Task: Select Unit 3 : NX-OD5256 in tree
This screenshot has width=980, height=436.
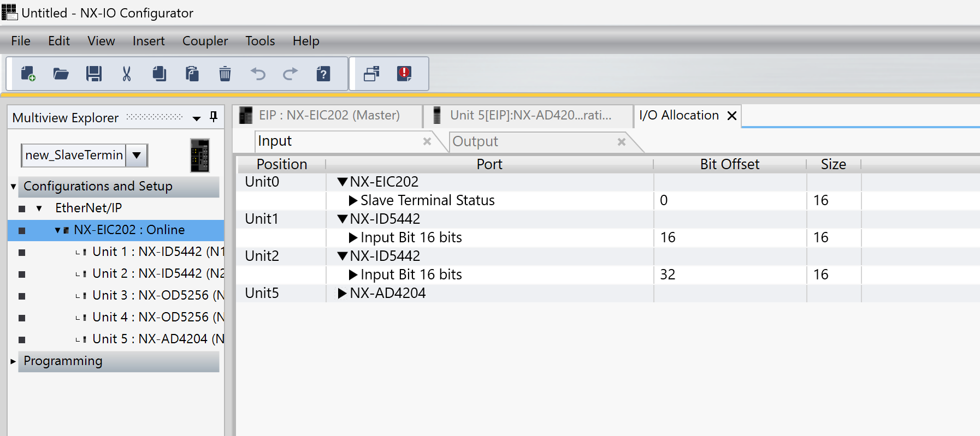Action: (x=158, y=295)
